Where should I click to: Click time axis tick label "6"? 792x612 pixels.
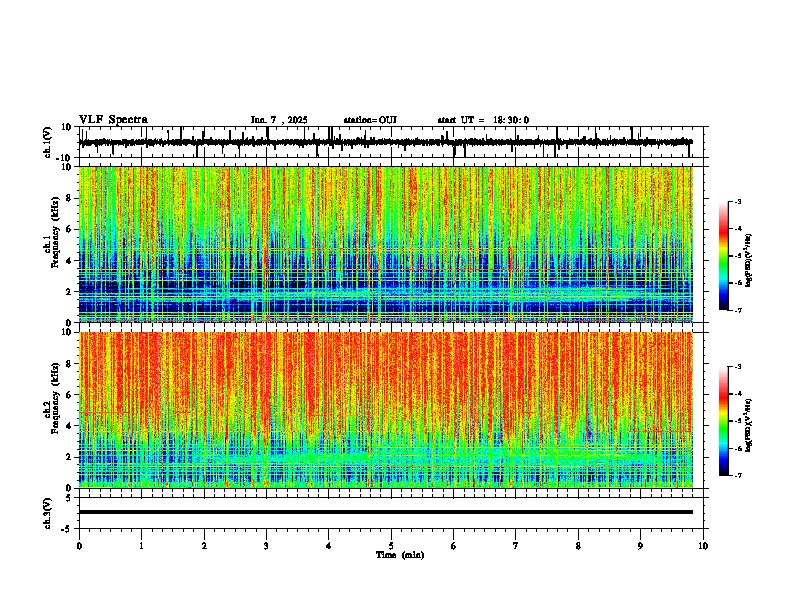454,546
